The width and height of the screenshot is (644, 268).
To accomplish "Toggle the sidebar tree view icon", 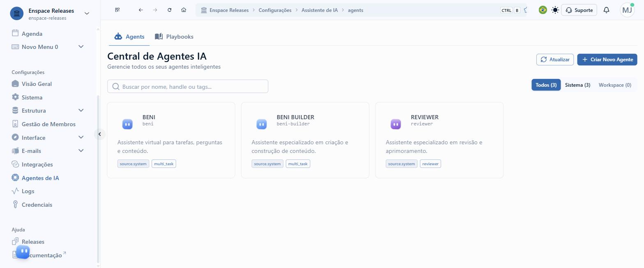I will point(117,10).
